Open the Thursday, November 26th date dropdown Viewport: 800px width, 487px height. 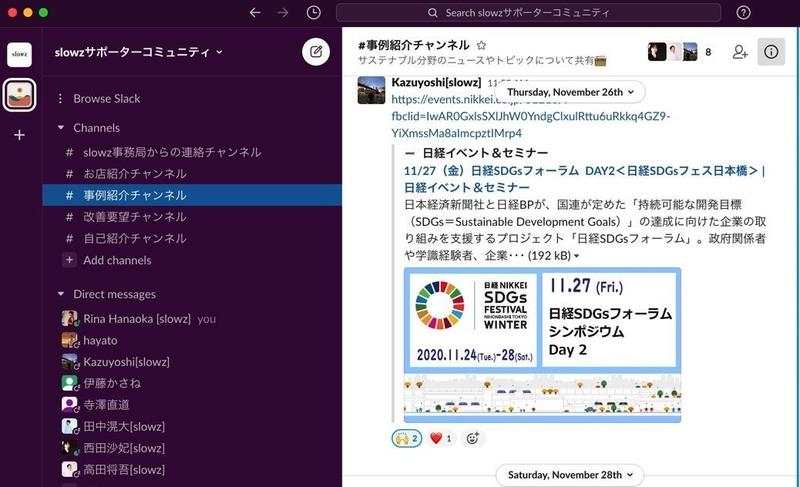[570, 92]
